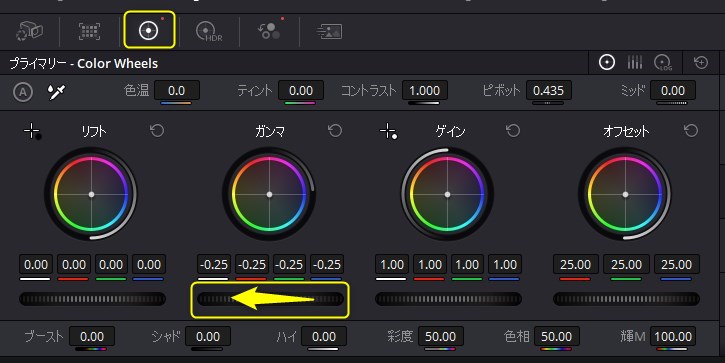The height and width of the screenshot is (363, 725).
Task: Toggle the Auto Balance (A) button
Action: (23, 92)
